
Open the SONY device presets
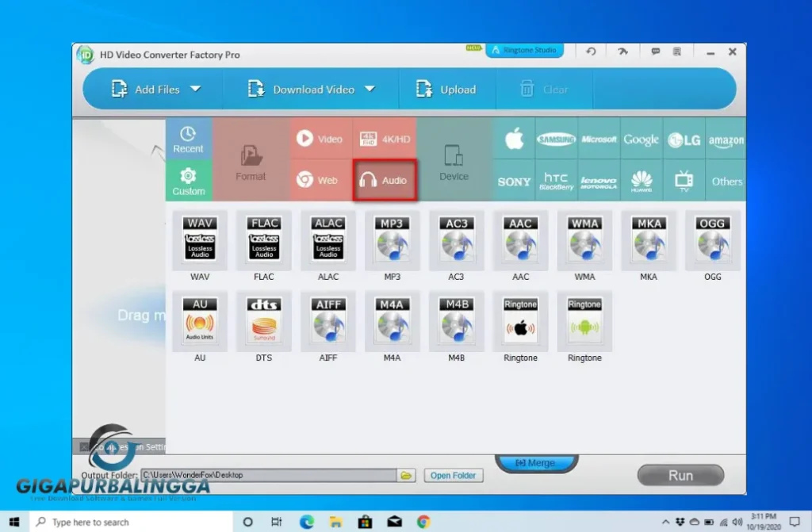click(513, 181)
